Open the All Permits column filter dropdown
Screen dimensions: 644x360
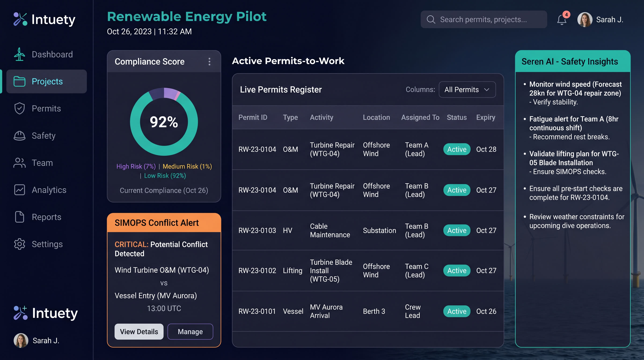click(x=467, y=89)
